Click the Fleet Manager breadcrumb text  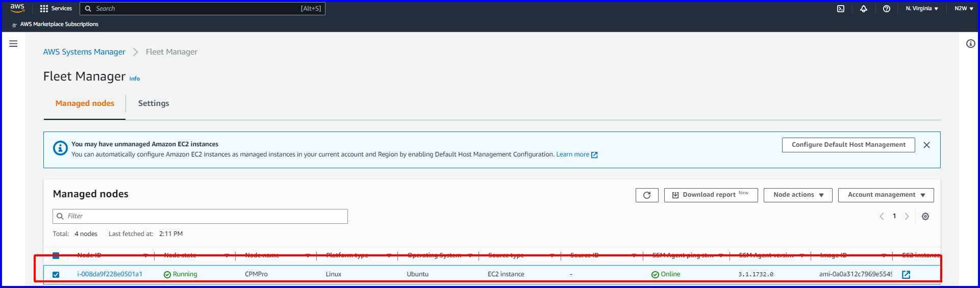pyautogui.click(x=171, y=52)
